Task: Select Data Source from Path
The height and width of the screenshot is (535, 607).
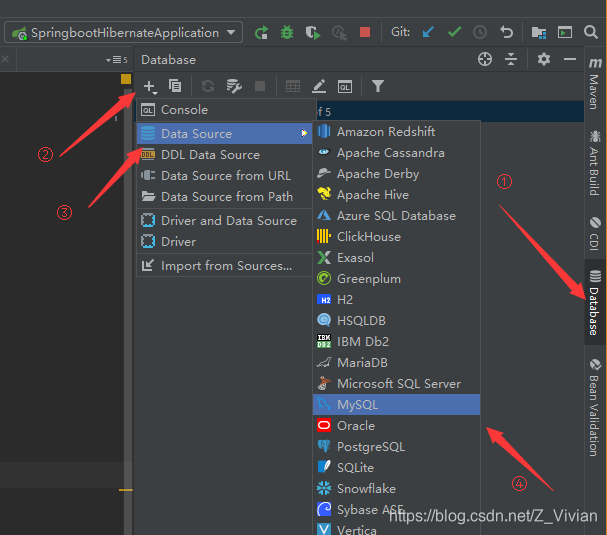Action: pos(225,197)
